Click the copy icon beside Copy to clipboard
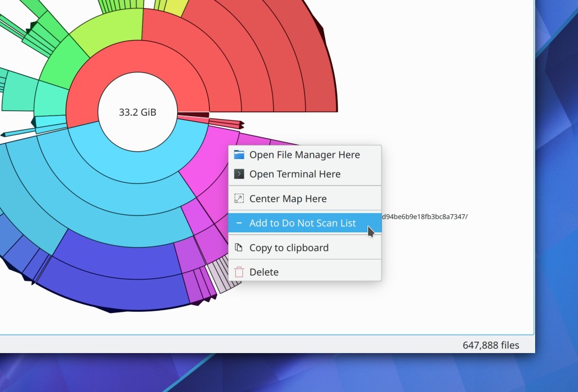This screenshot has height=392, width=578. (239, 248)
